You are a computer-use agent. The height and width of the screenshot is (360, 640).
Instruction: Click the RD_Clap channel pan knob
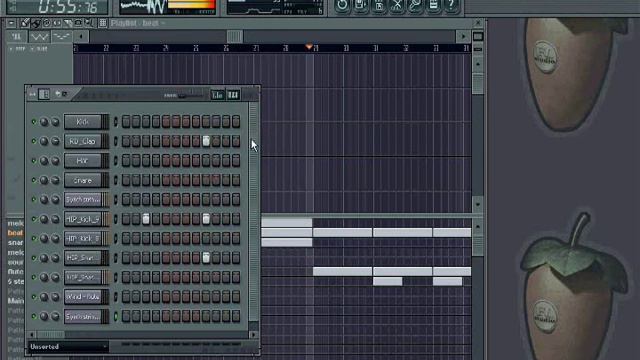point(44,141)
